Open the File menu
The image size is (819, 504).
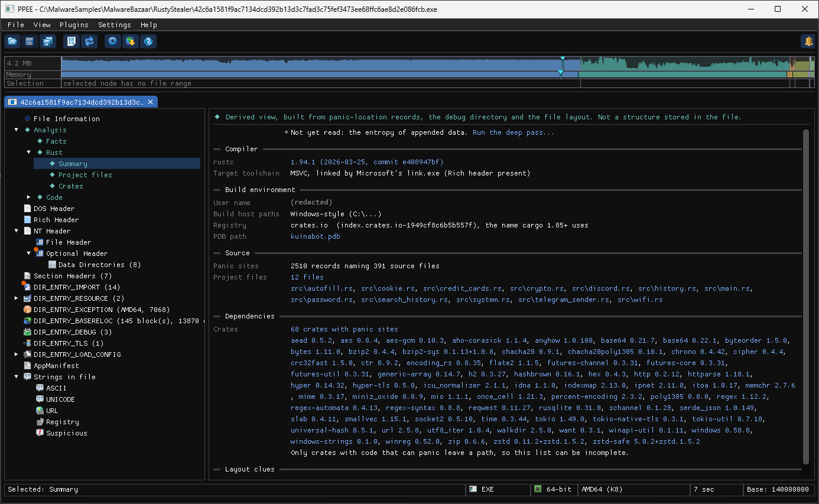[16, 25]
